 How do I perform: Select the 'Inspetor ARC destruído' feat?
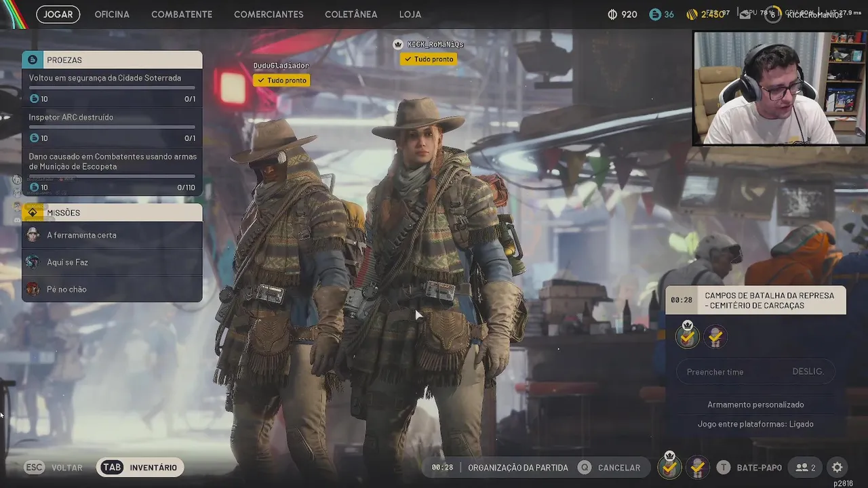112,127
